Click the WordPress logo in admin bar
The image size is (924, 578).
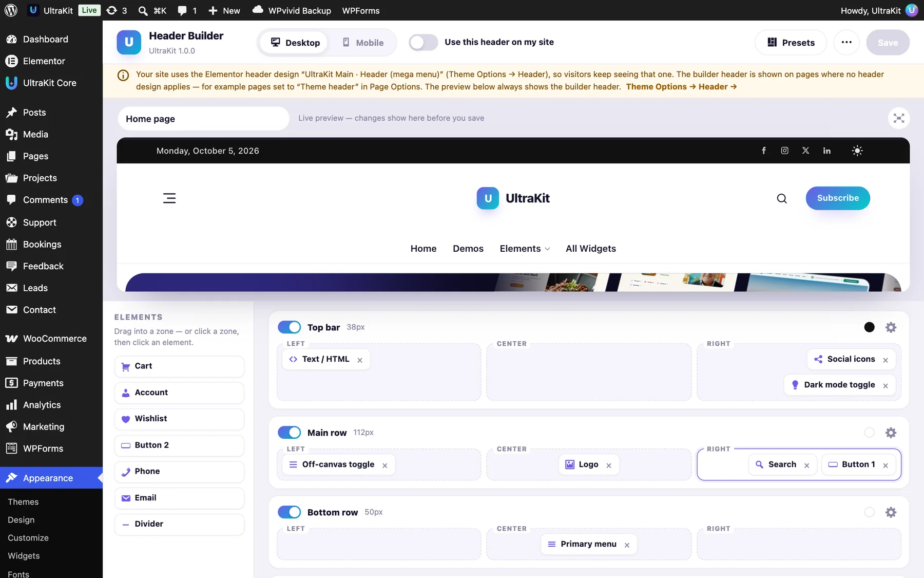(x=11, y=10)
